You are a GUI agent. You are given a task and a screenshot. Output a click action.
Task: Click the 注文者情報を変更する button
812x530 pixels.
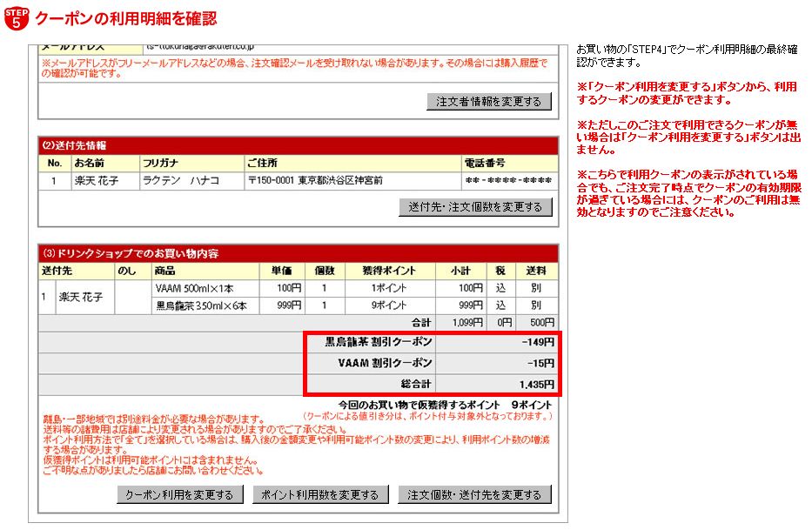click(x=489, y=102)
